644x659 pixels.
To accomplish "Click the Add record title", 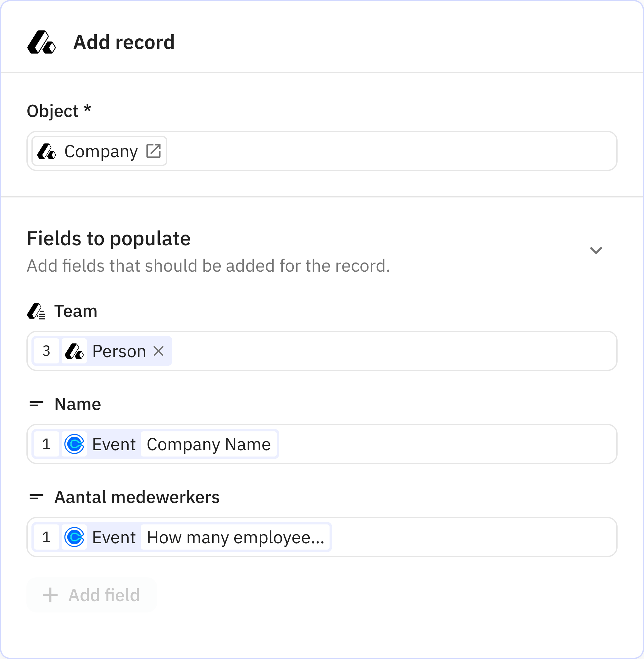I will click(x=124, y=42).
